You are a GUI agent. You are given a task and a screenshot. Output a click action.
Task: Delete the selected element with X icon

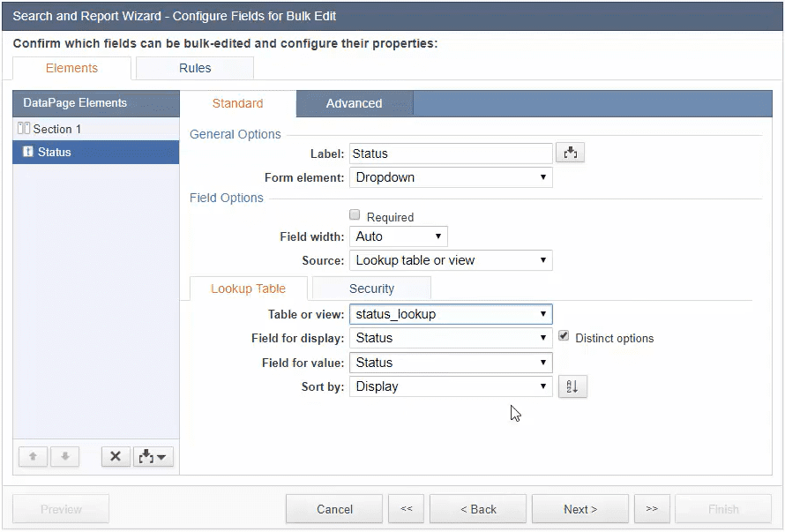pos(116,457)
